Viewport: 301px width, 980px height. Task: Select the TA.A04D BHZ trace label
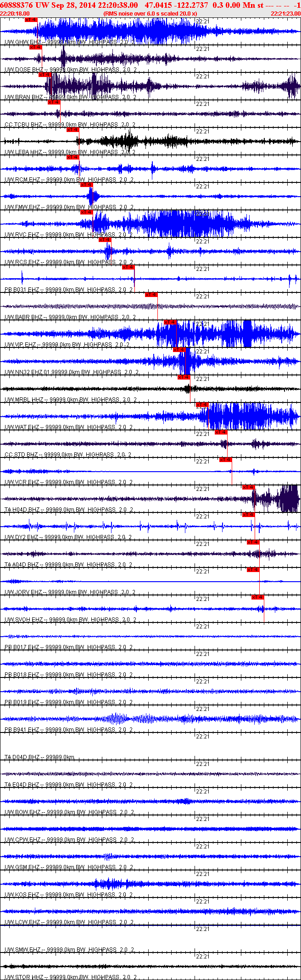pos(69,565)
